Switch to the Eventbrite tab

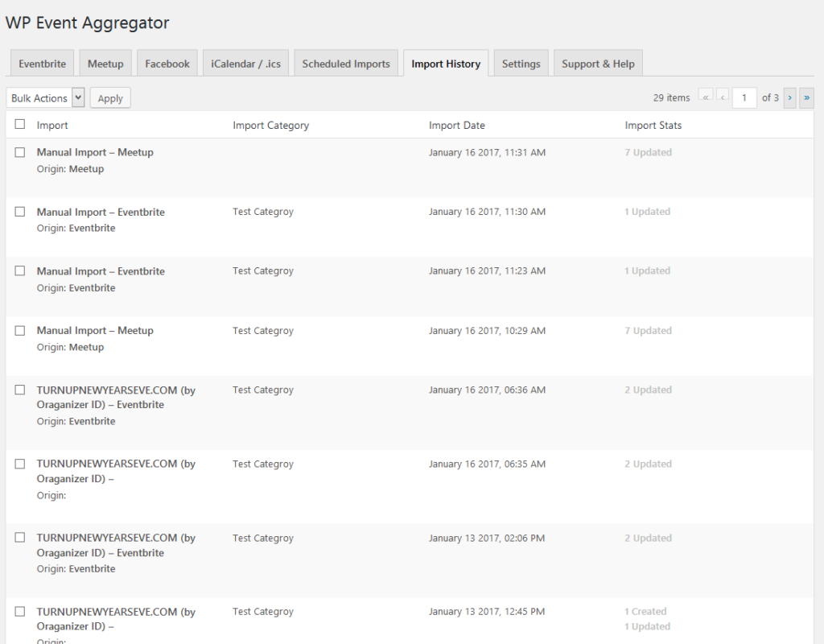point(42,63)
